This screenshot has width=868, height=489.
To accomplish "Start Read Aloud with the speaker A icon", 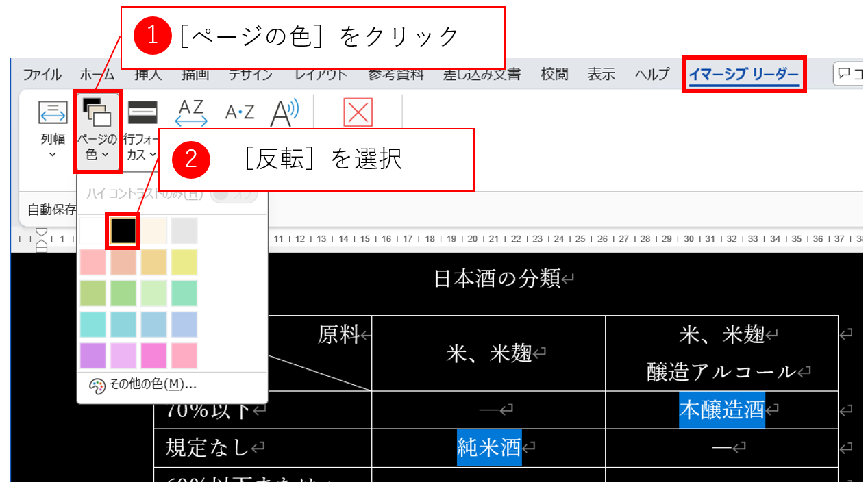I will (x=284, y=113).
